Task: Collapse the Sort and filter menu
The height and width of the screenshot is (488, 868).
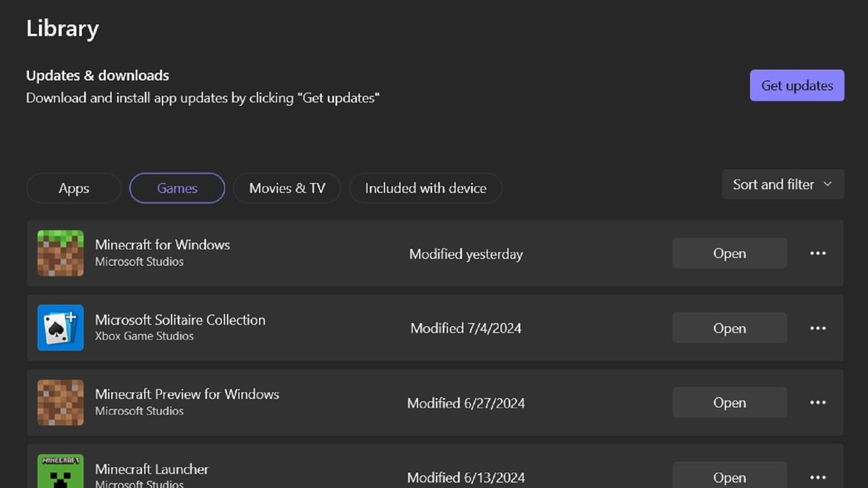Action: [x=782, y=184]
